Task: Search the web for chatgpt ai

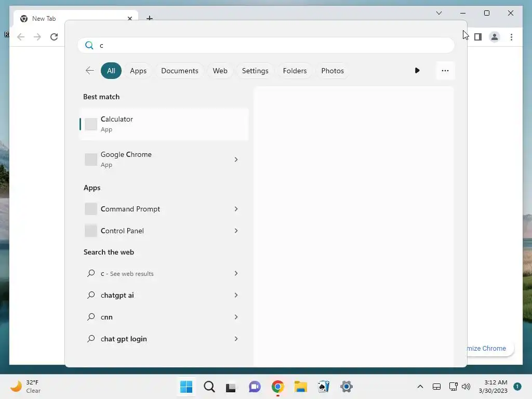Action: point(164,295)
